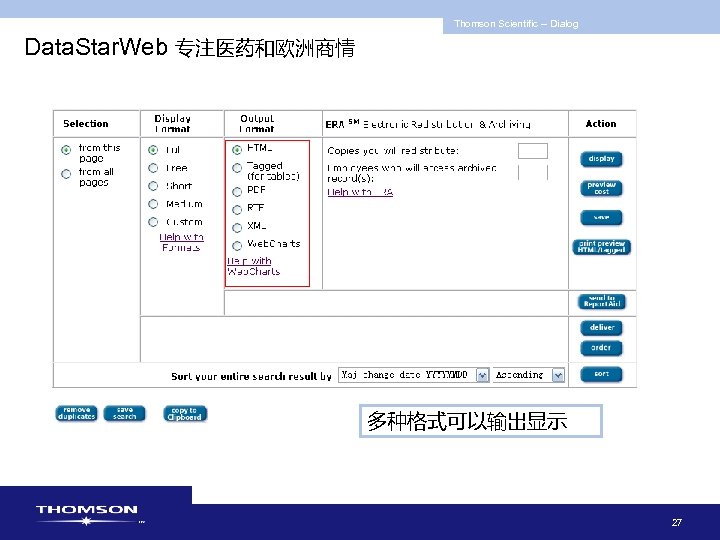Open Help with ERA link
The width and height of the screenshot is (720, 540).
point(360,192)
